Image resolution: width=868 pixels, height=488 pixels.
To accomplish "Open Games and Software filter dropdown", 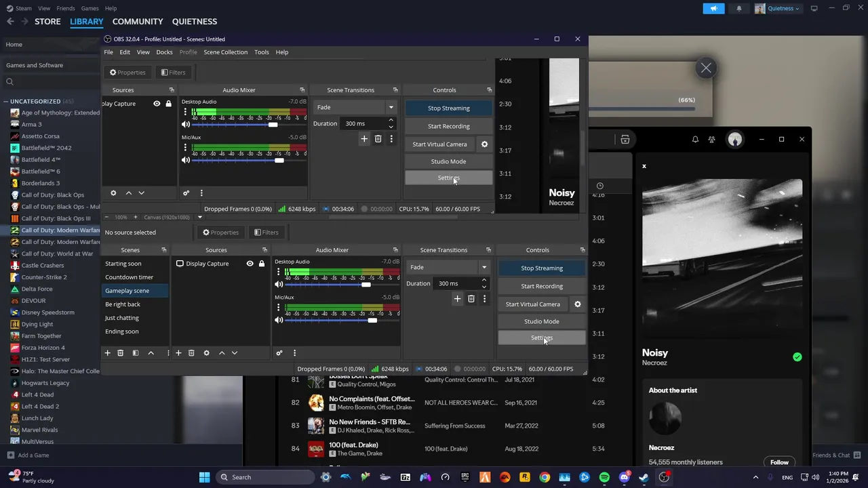I will 51,65.
